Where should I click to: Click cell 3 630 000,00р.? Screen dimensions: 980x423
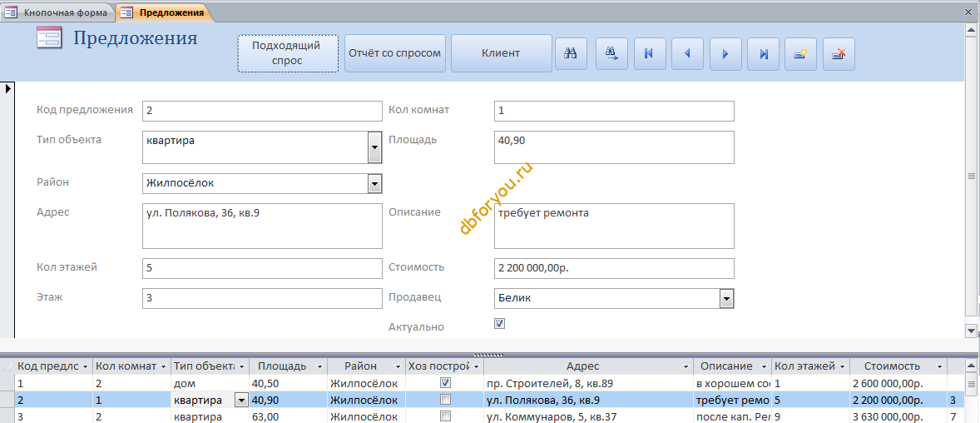[898, 416]
